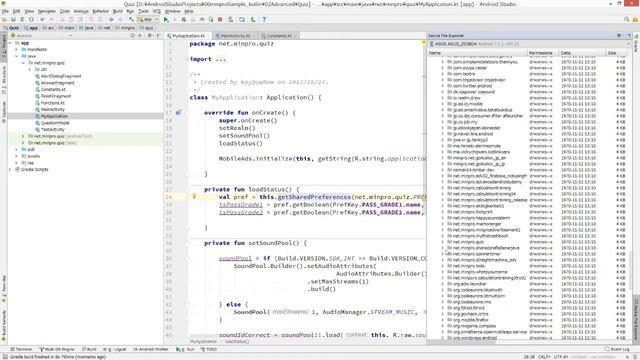This screenshot has height=360, width=640.
Task: Expand the com.twitter.android folder row
Action: [x=442, y=86]
